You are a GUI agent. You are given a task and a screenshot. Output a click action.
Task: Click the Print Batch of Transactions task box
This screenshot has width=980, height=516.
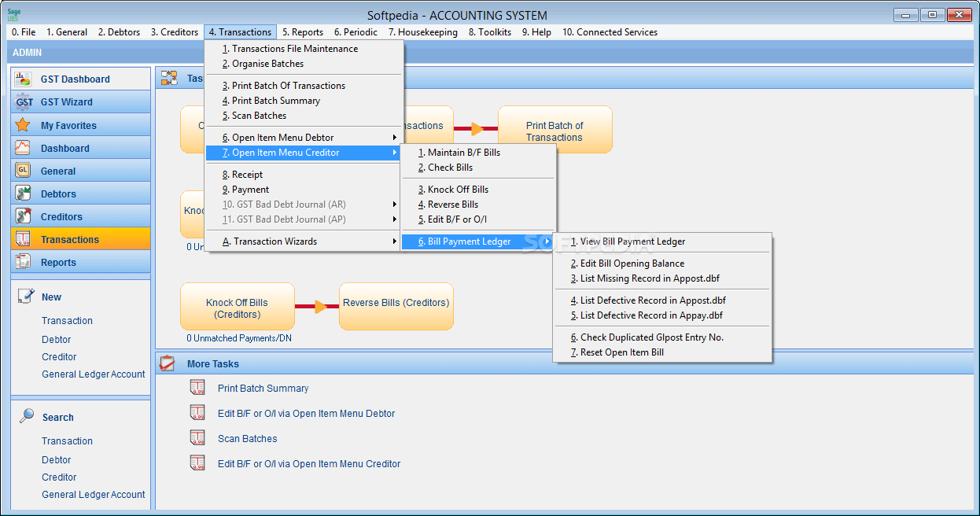coord(554,130)
